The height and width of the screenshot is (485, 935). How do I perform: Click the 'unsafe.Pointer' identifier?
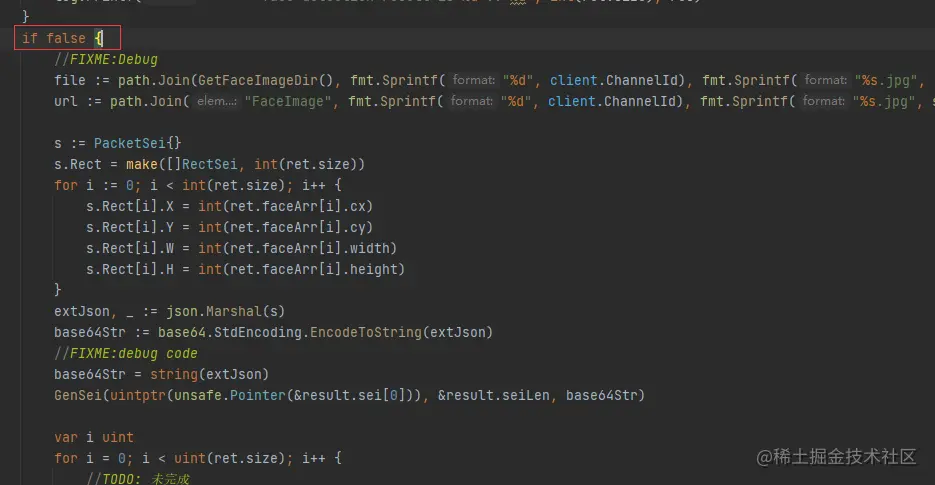point(230,396)
